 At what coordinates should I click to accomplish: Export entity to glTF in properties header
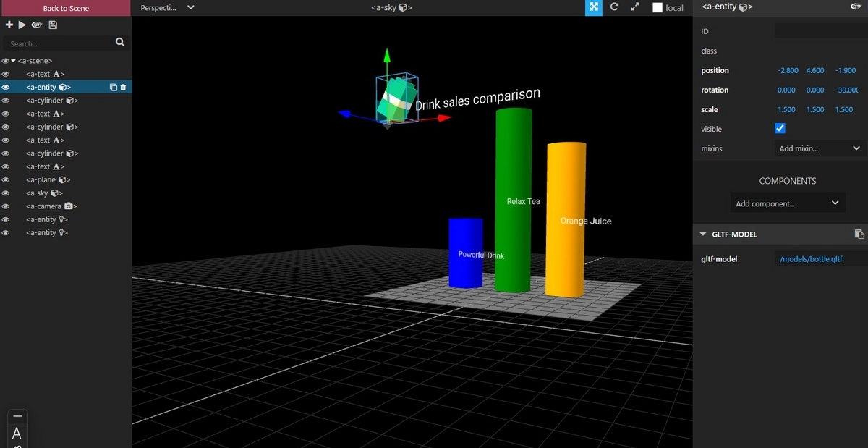(x=856, y=7)
